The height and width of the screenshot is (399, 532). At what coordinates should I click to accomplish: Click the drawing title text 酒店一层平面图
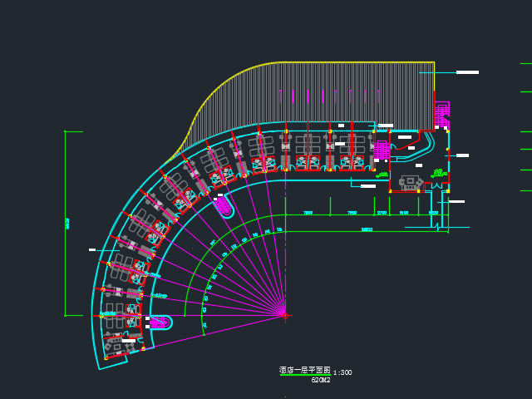click(x=304, y=371)
